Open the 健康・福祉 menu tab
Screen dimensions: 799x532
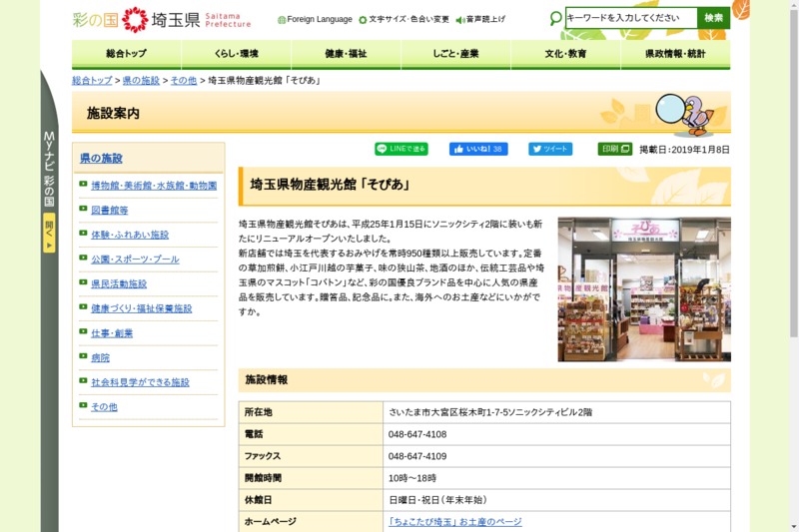point(346,54)
